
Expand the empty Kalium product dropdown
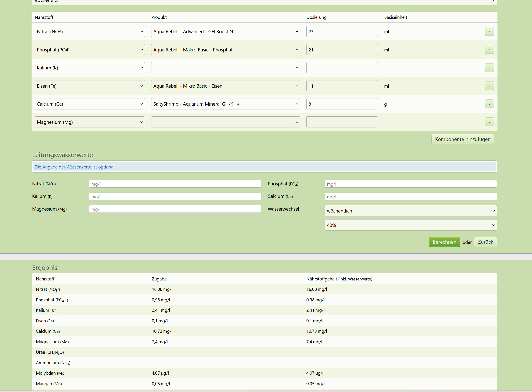(x=225, y=68)
